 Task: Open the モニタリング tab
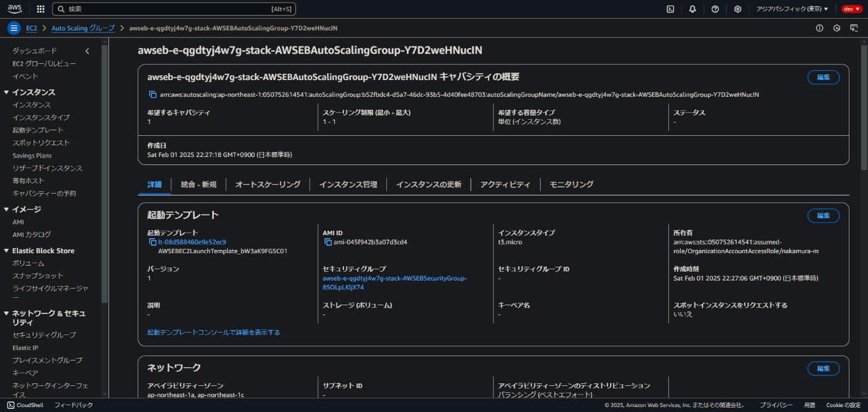coord(572,184)
